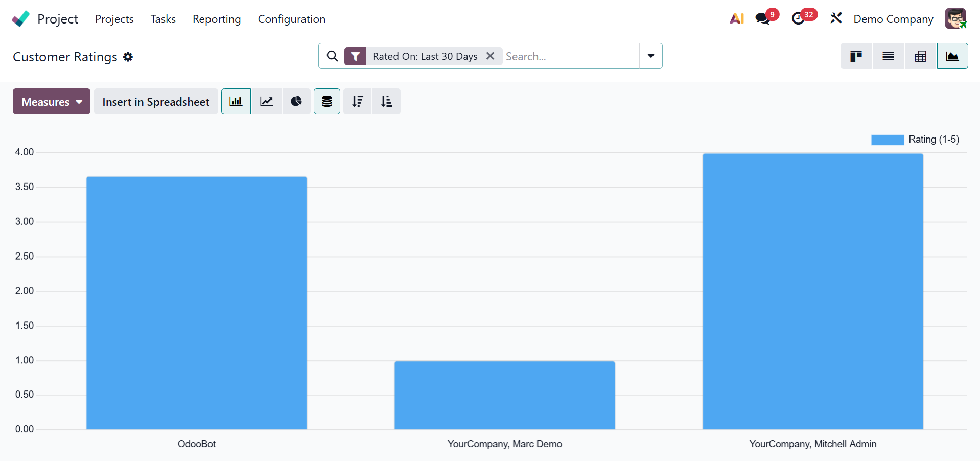Click the OdooBot axis label

pyautogui.click(x=197, y=444)
